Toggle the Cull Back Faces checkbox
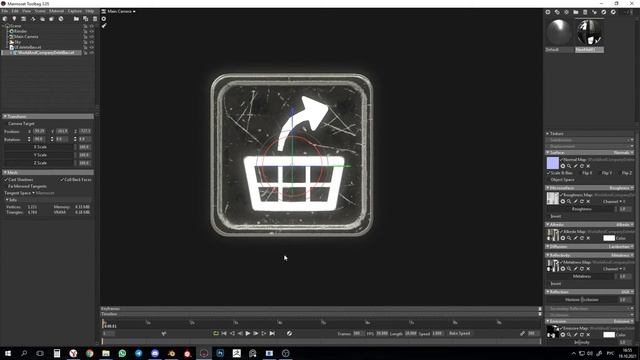640x360 pixels. pyautogui.click(x=62, y=180)
